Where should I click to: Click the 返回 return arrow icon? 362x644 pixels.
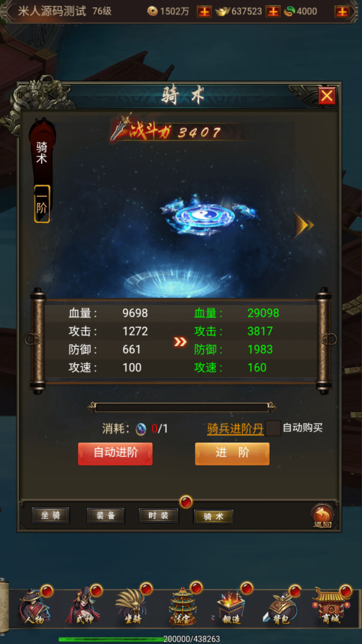pyautogui.click(x=322, y=516)
